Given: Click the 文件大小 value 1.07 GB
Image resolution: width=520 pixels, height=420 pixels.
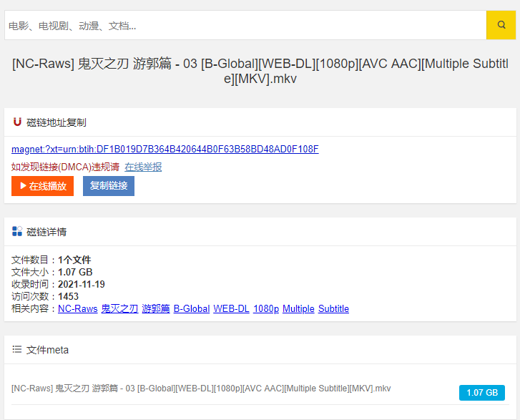Looking at the screenshot, I should pyautogui.click(x=75, y=272).
